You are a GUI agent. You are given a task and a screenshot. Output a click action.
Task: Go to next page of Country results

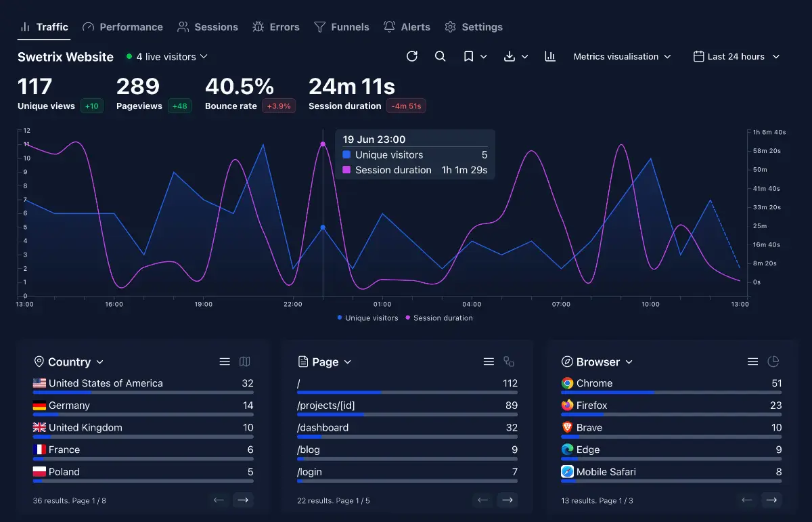click(243, 500)
